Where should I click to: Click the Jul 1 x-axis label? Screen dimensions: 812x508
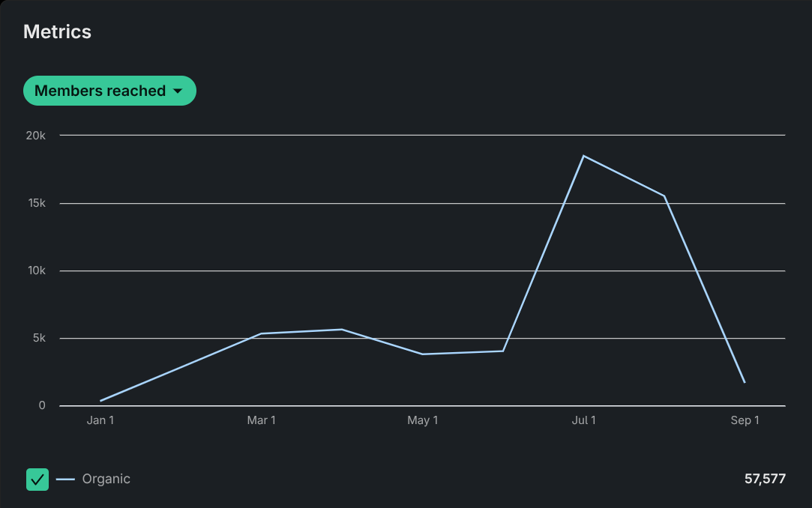click(x=583, y=420)
